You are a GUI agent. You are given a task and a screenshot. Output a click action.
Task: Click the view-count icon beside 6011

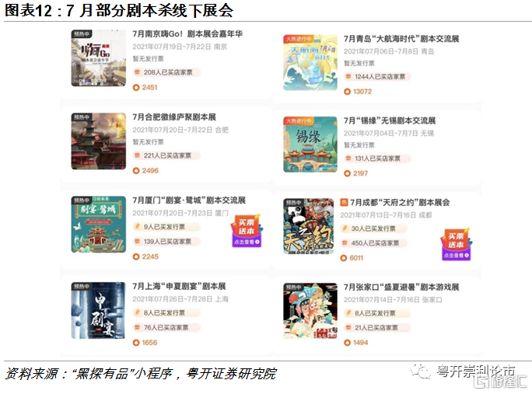pos(344,258)
